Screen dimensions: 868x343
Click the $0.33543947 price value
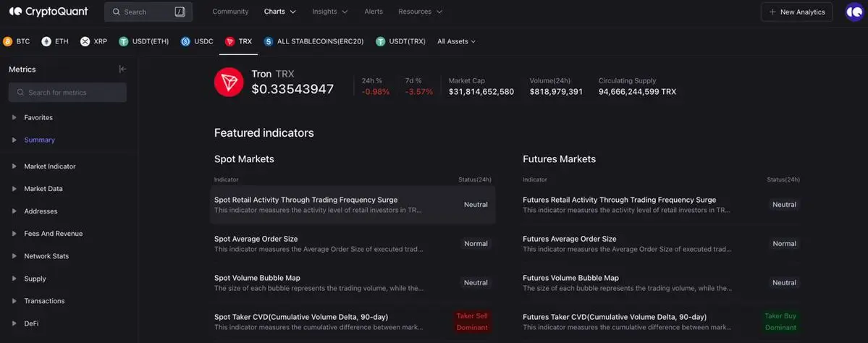(x=292, y=89)
